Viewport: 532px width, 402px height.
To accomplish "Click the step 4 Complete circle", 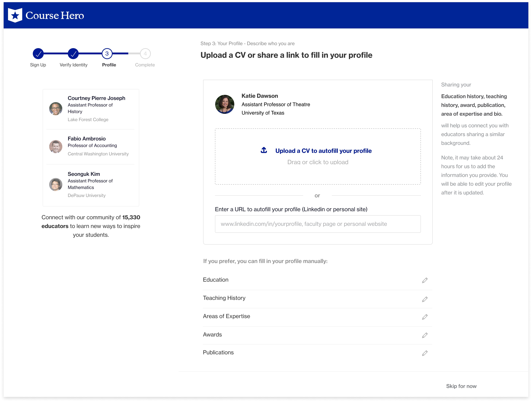I will (x=145, y=53).
